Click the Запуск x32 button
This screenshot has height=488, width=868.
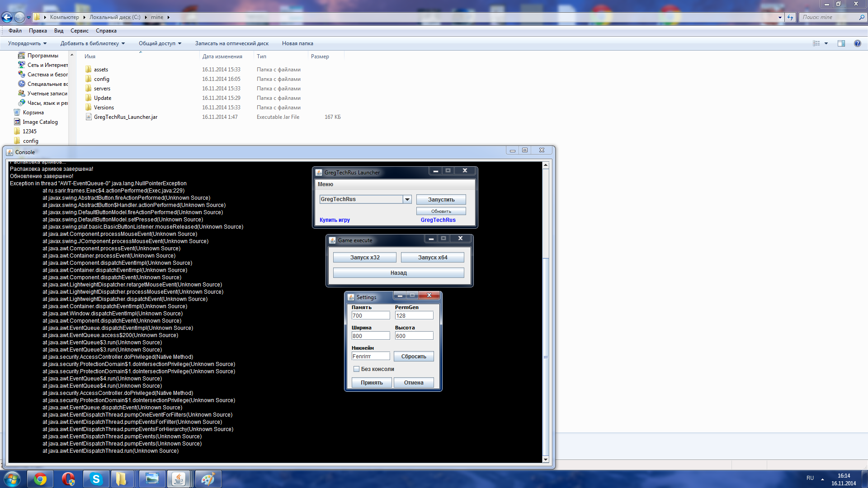365,258
